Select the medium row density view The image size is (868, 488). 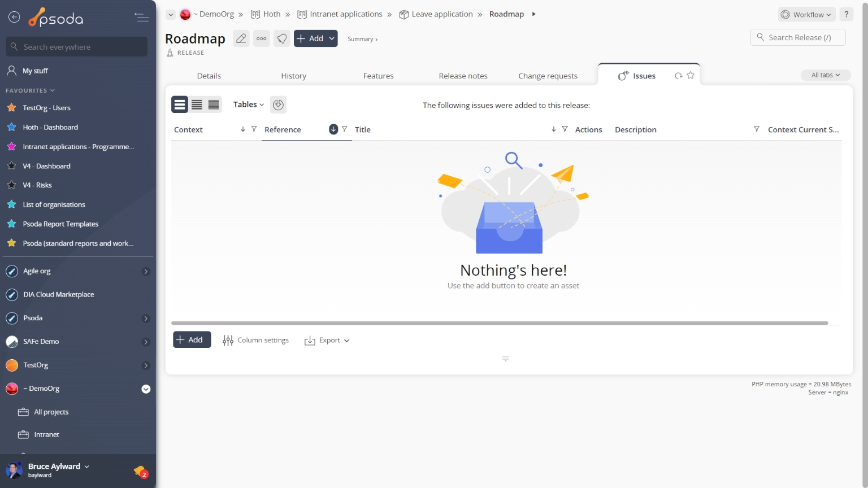[197, 104]
